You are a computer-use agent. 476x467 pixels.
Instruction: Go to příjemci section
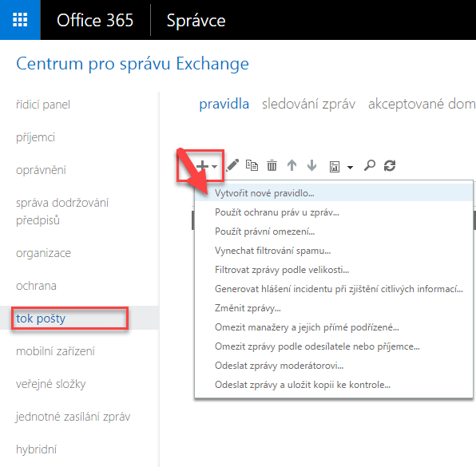(35, 137)
